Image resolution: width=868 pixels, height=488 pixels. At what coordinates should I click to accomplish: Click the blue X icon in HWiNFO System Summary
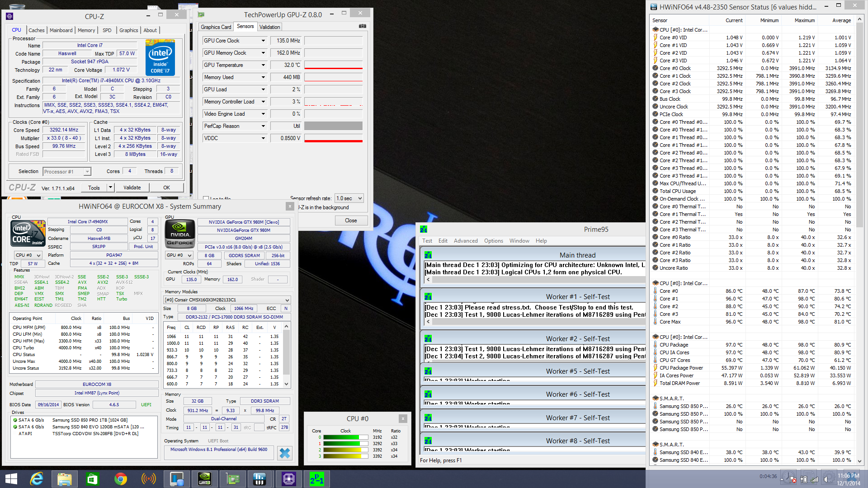[x=284, y=453]
